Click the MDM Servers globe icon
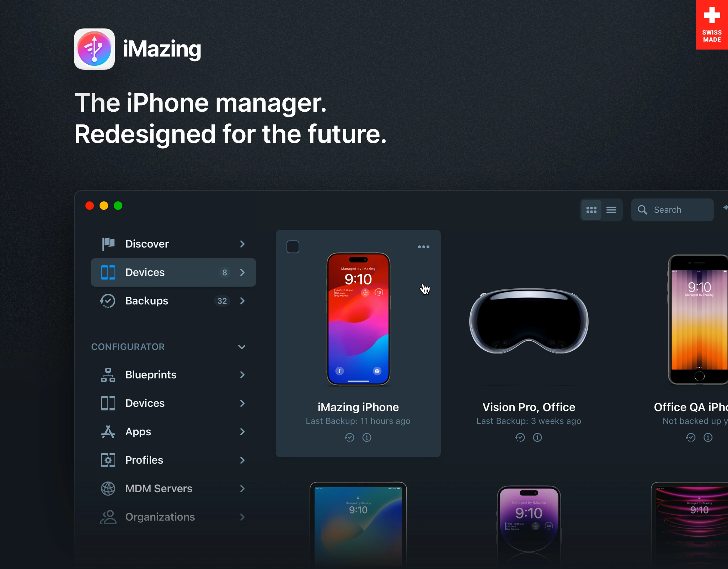Image resolution: width=728 pixels, height=569 pixels. 108,489
